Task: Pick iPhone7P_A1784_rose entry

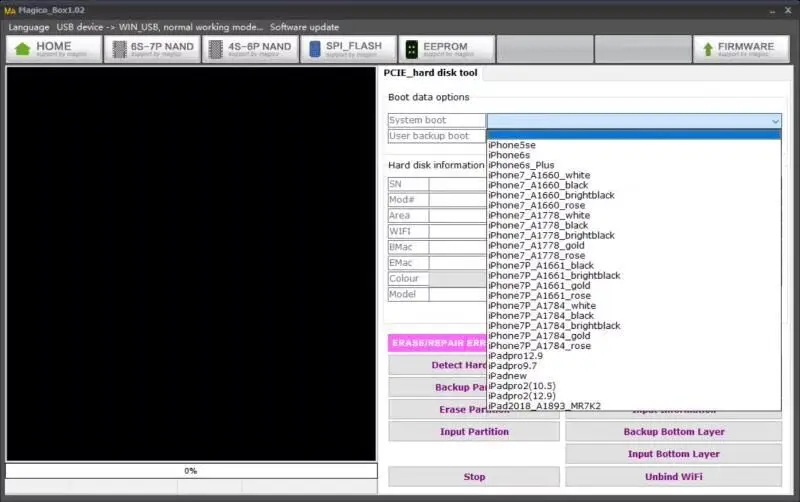Action: coord(634,346)
